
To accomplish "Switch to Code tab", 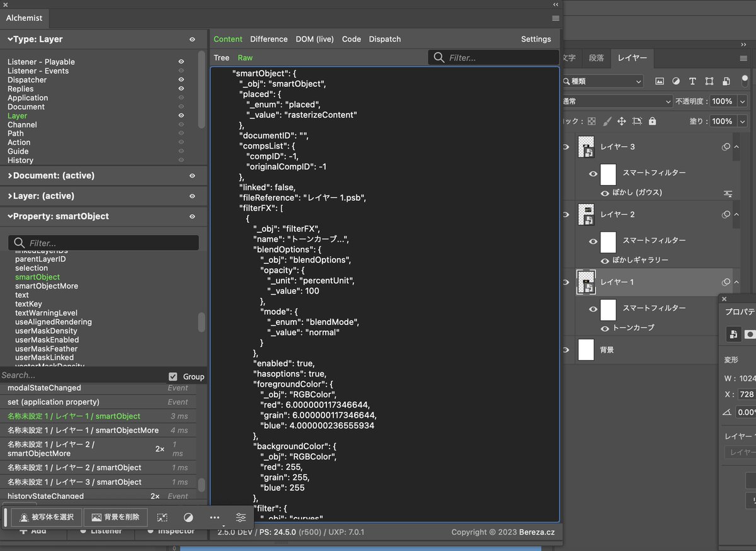I will coord(352,39).
